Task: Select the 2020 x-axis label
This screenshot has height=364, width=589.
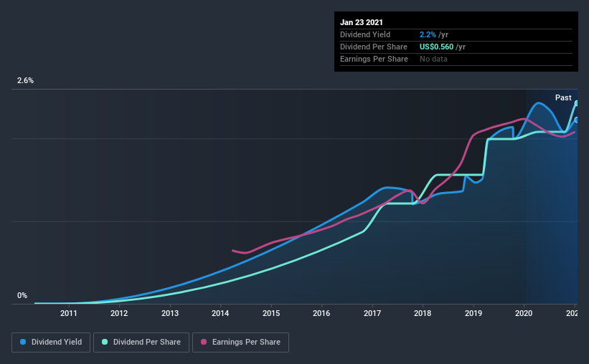Action: [x=524, y=313]
